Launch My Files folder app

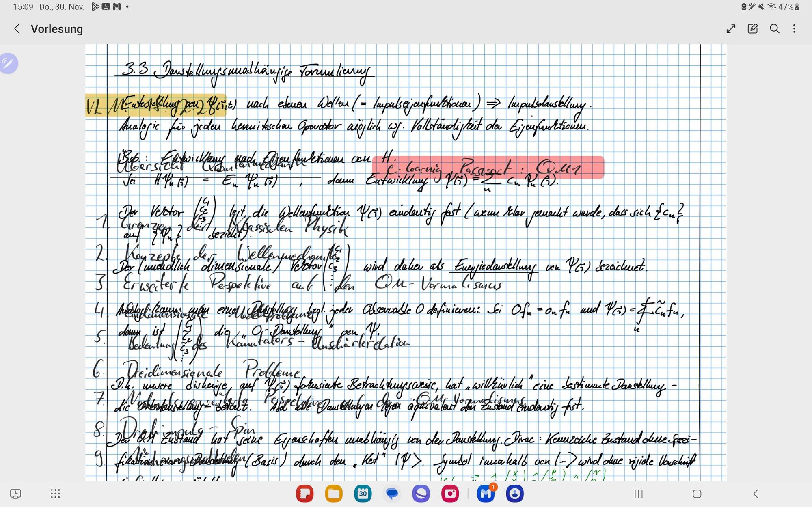pyautogui.click(x=334, y=494)
